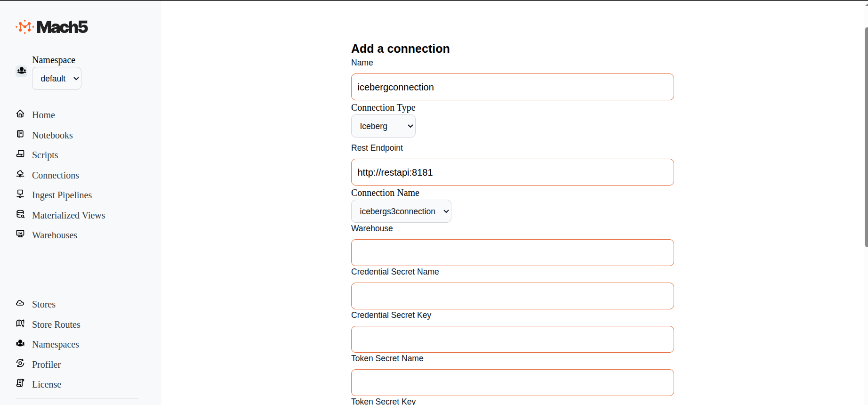Image resolution: width=868 pixels, height=405 pixels.
Task: Expand the Connection Type Iceberg dropdown
Action: point(383,126)
